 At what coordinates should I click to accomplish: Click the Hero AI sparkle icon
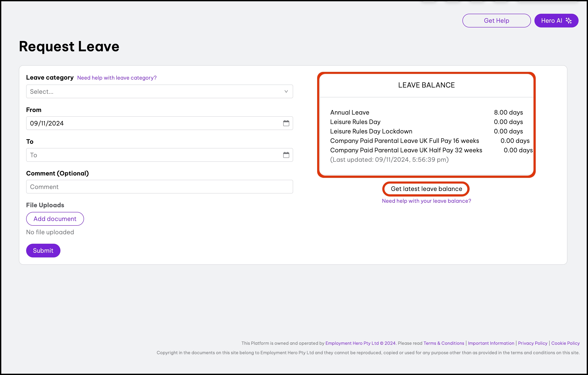tap(569, 21)
